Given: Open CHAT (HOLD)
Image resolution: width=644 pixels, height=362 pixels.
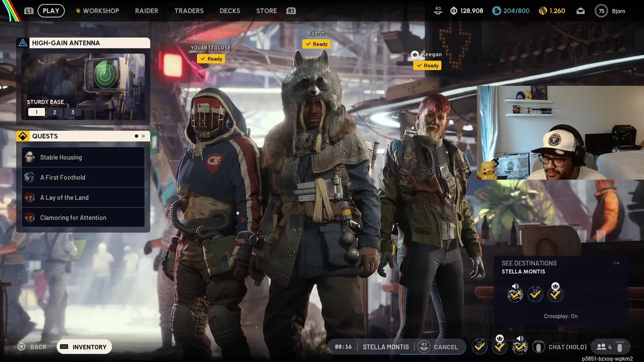Looking at the screenshot, I should (568, 347).
